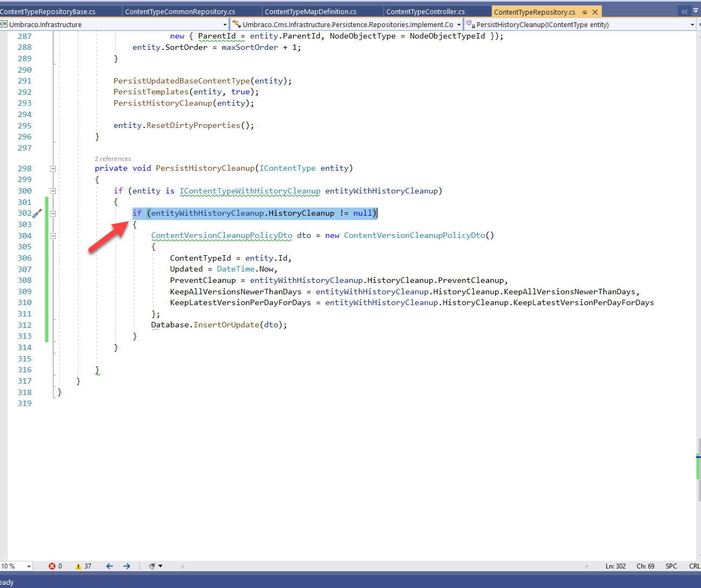Open the type navigation dropdown
The height and width of the screenshot is (588, 701).
tap(459, 24)
